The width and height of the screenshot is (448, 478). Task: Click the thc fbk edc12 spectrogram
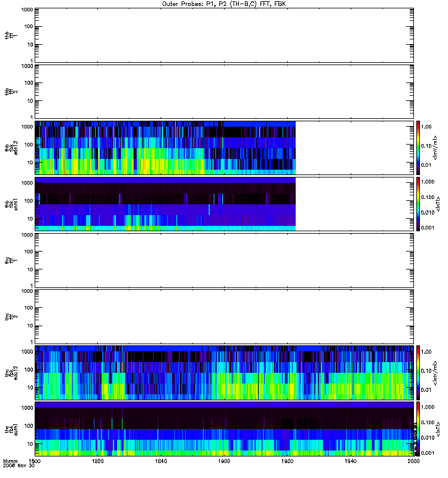pos(224,373)
